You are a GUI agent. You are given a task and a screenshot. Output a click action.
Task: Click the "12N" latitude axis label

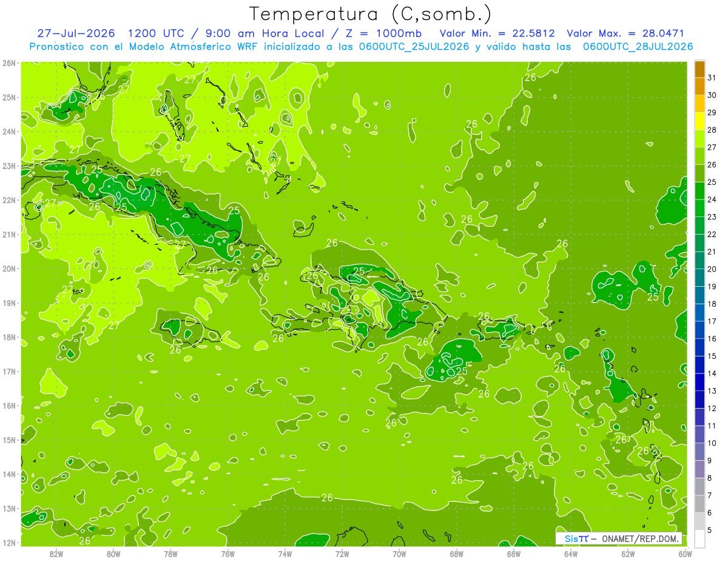pyautogui.click(x=9, y=543)
